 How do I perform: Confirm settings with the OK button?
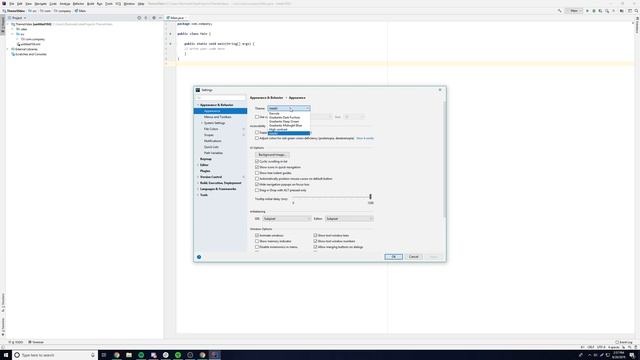[x=393, y=257]
